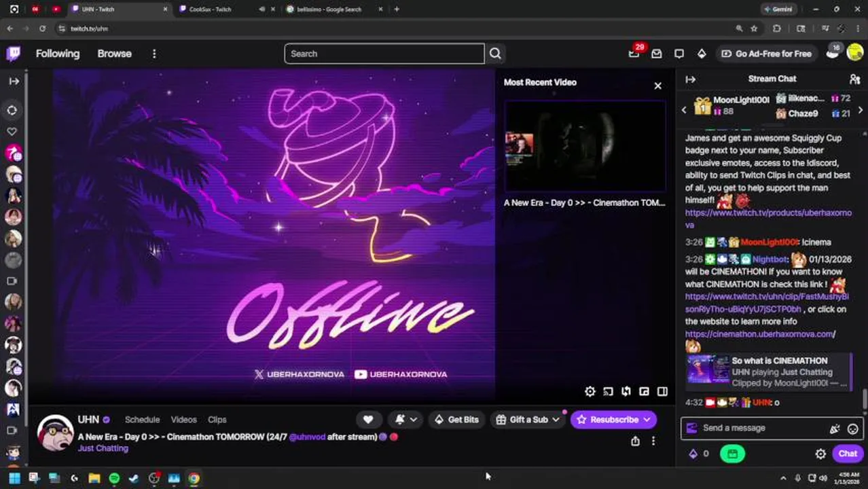Open the user avatar menu
The width and height of the screenshot is (868, 489).
pos(854,54)
